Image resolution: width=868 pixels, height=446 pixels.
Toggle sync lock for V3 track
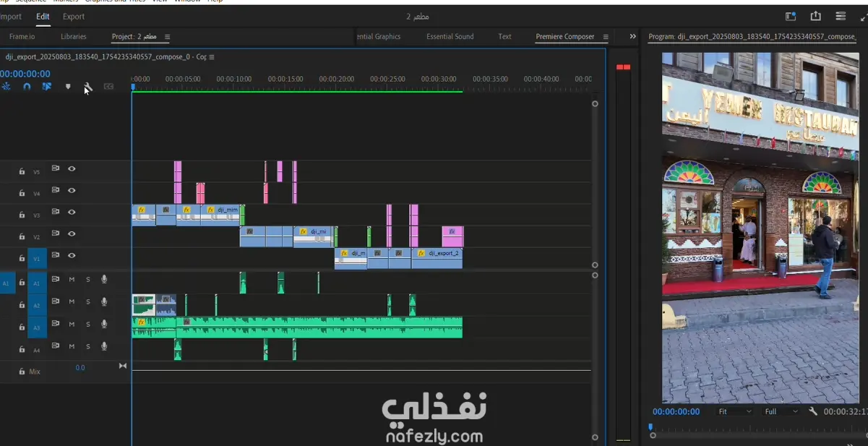56,212
